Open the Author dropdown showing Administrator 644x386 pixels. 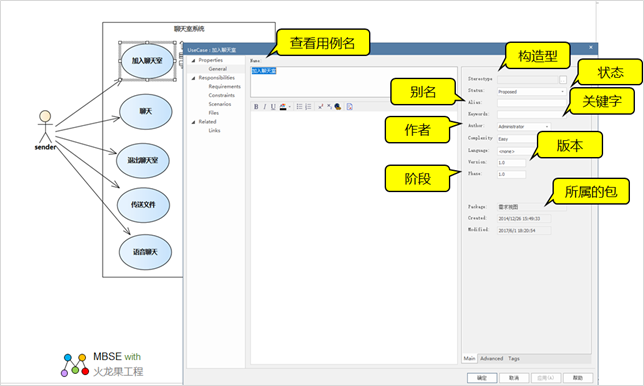524,126
